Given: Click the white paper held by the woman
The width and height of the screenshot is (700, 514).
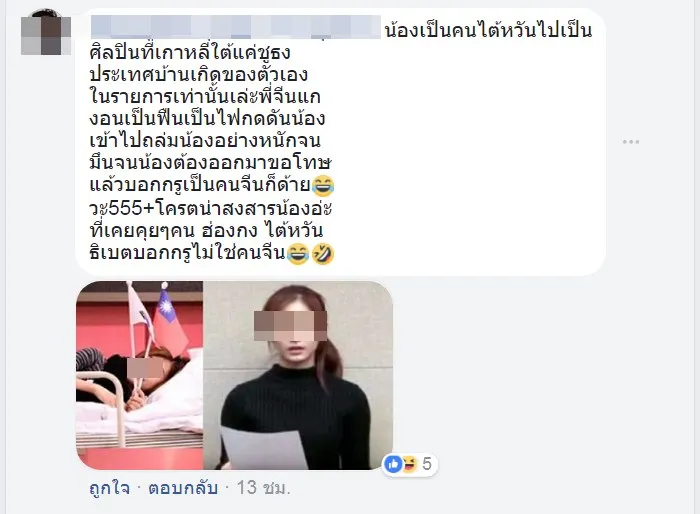Looking at the screenshot, I should coord(265,448).
